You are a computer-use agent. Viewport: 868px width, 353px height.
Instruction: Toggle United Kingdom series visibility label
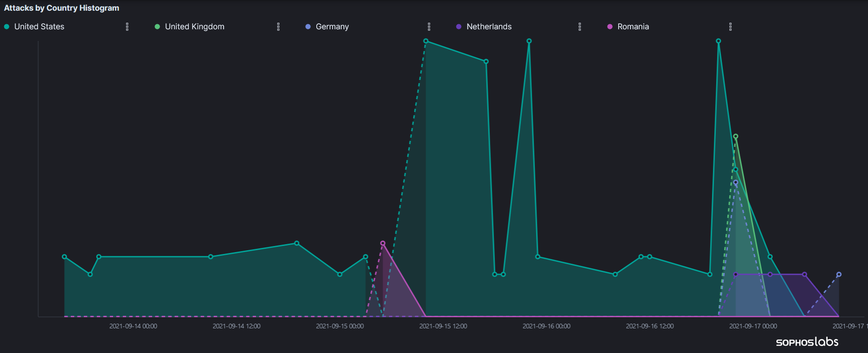(x=194, y=27)
